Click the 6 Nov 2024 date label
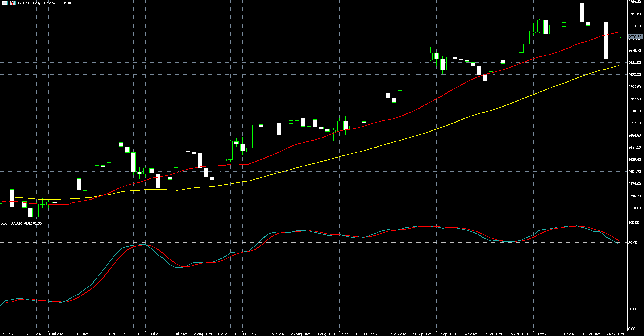This screenshot has width=644, height=336. click(615, 334)
